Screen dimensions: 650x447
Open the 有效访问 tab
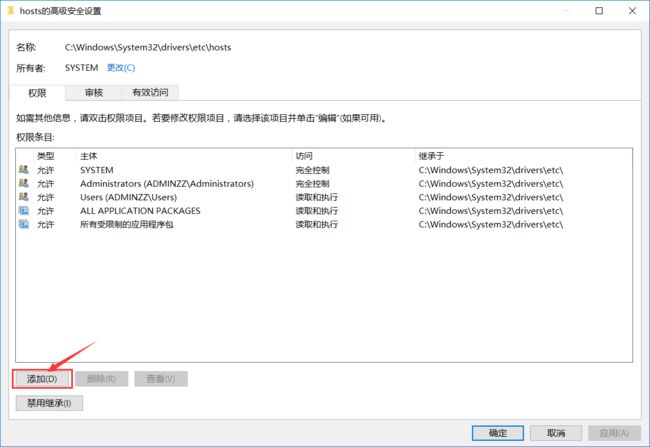click(x=150, y=92)
